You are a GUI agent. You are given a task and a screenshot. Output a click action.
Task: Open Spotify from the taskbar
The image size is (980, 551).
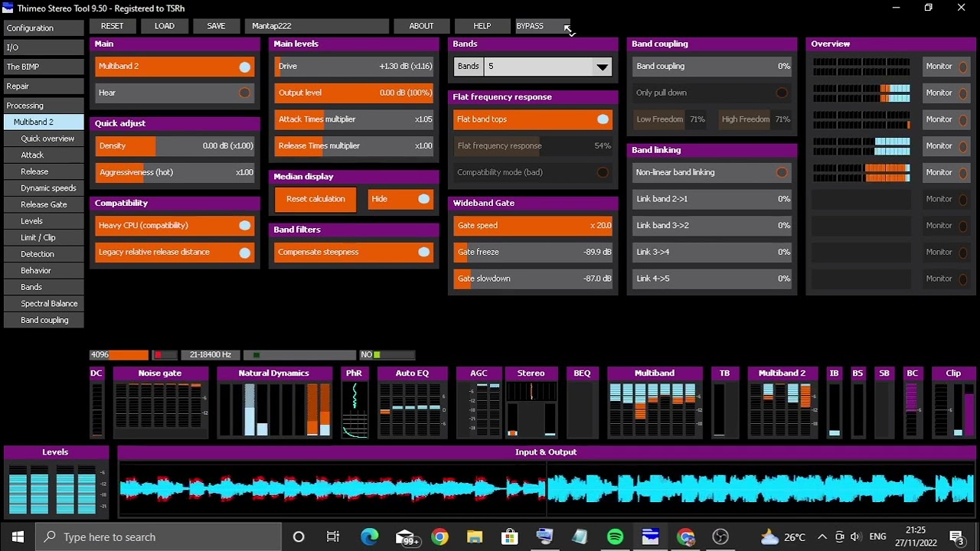coord(615,536)
